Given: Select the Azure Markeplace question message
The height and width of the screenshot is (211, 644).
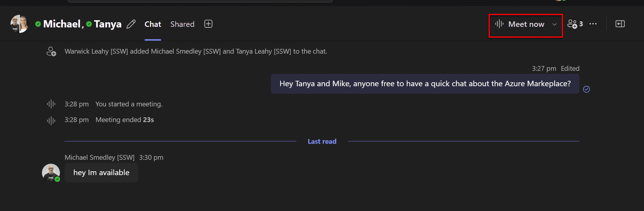Looking at the screenshot, I should [x=425, y=84].
